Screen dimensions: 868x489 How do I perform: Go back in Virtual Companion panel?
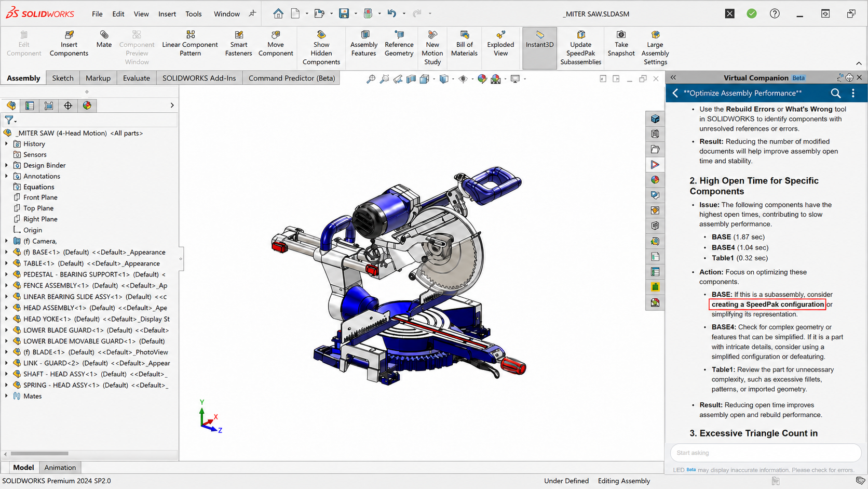point(675,93)
